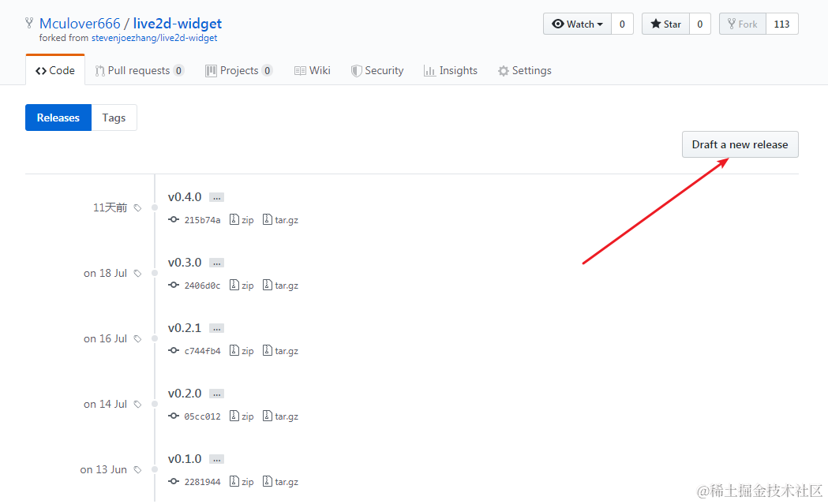Open the v0.2.1 tag

point(185,328)
